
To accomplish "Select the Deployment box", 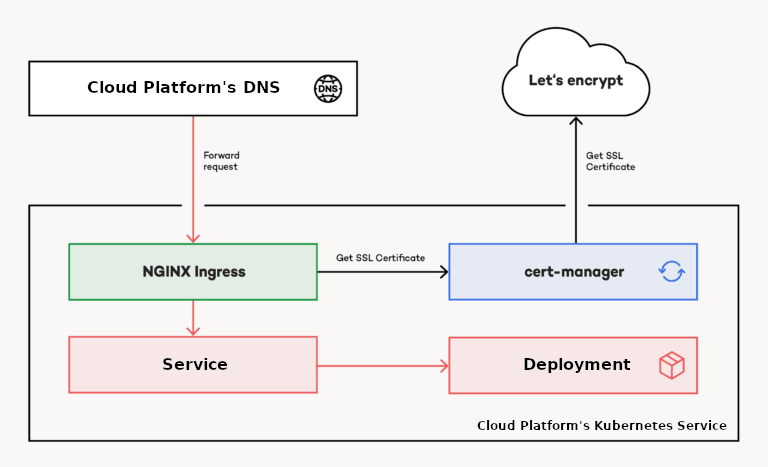I will tap(573, 365).
